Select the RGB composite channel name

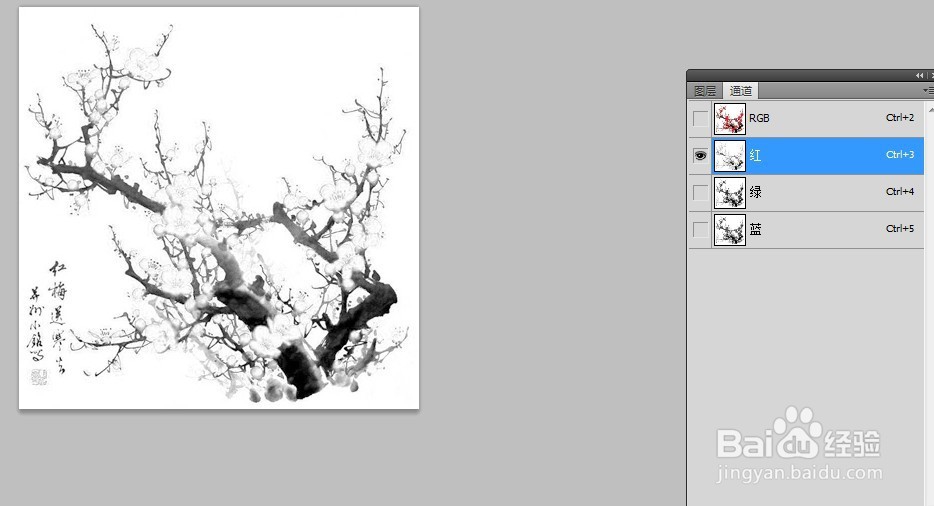(759, 118)
